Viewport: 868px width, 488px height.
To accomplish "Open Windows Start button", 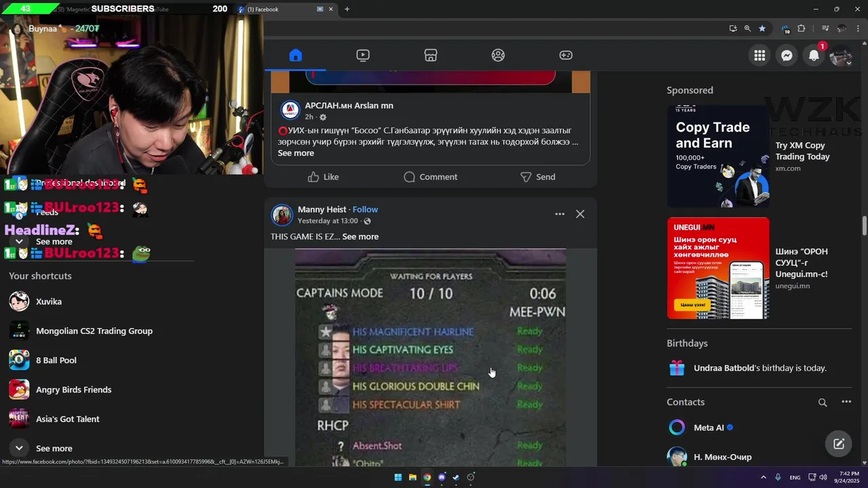I will click(x=398, y=477).
